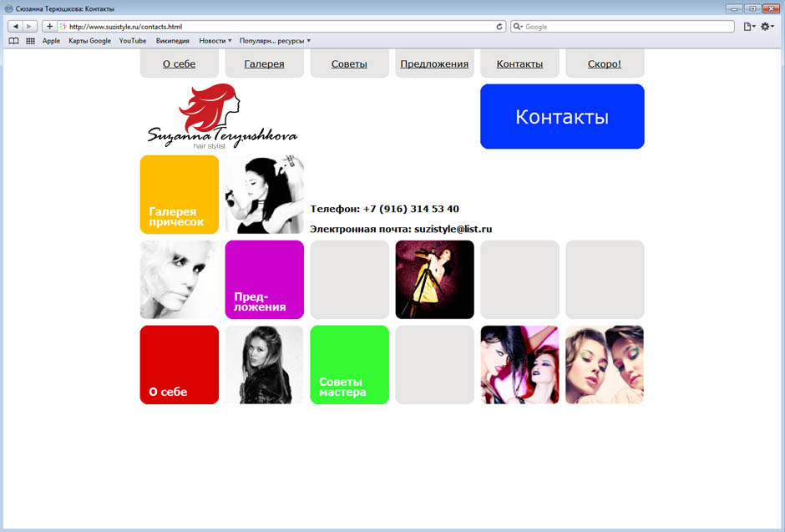Click the browser Forward arrow button

point(30,27)
